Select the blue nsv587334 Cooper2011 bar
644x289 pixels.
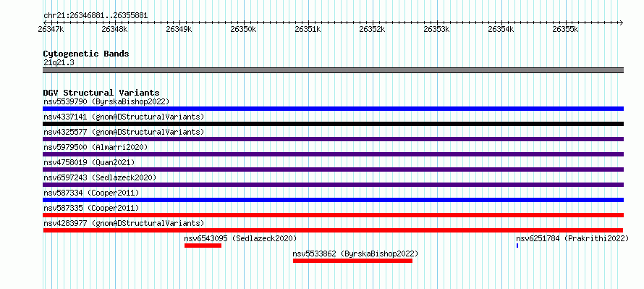tap(333, 200)
